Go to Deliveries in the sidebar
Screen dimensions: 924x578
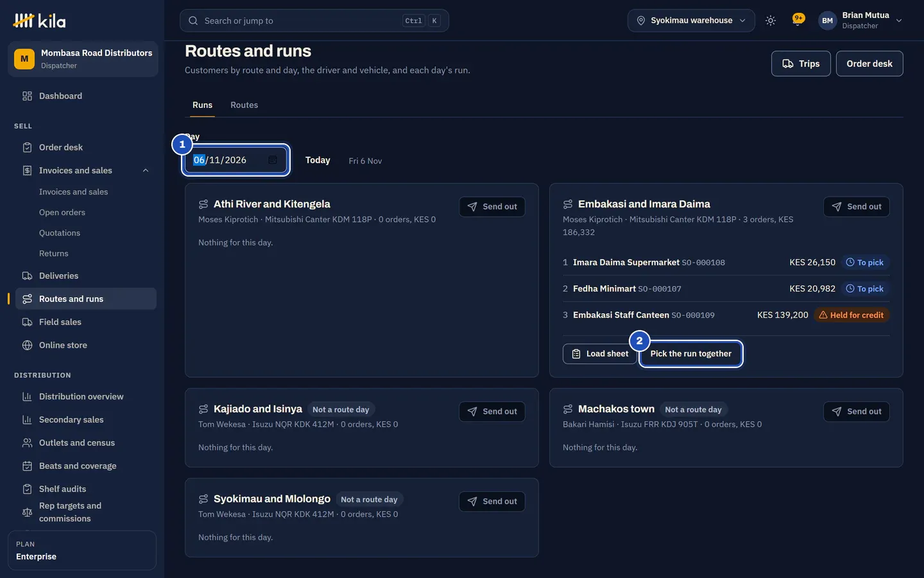pyautogui.click(x=86, y=276)
